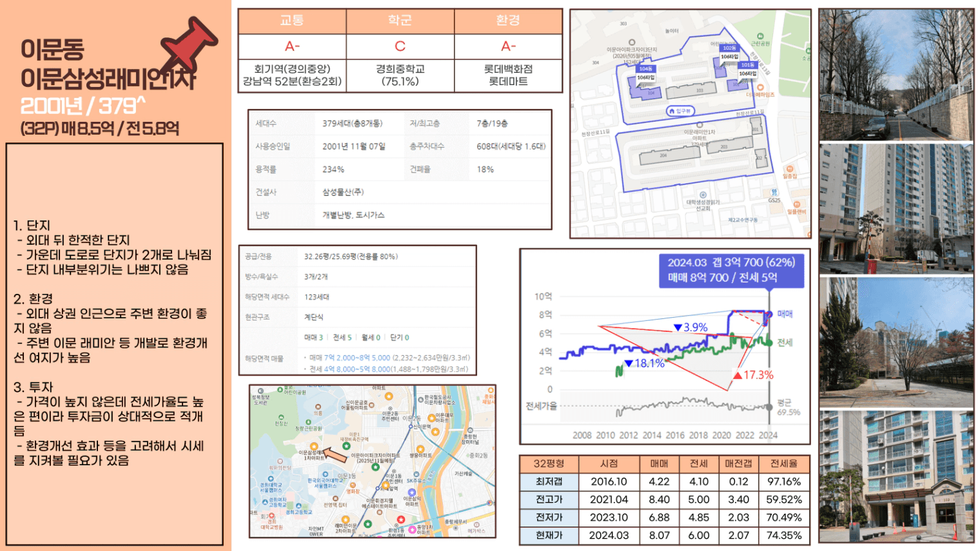Select the 경희여자고등학교 school icon
980x551 pixels.
click(265, 502)
